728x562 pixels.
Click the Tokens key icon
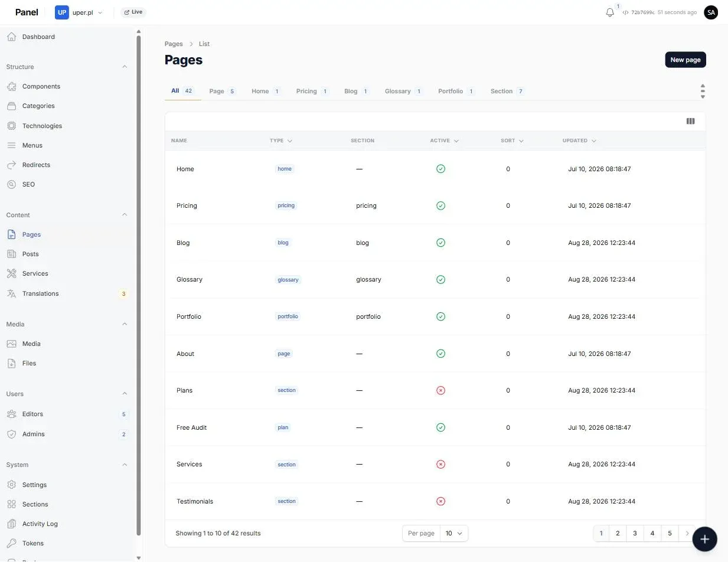[11, 543]
